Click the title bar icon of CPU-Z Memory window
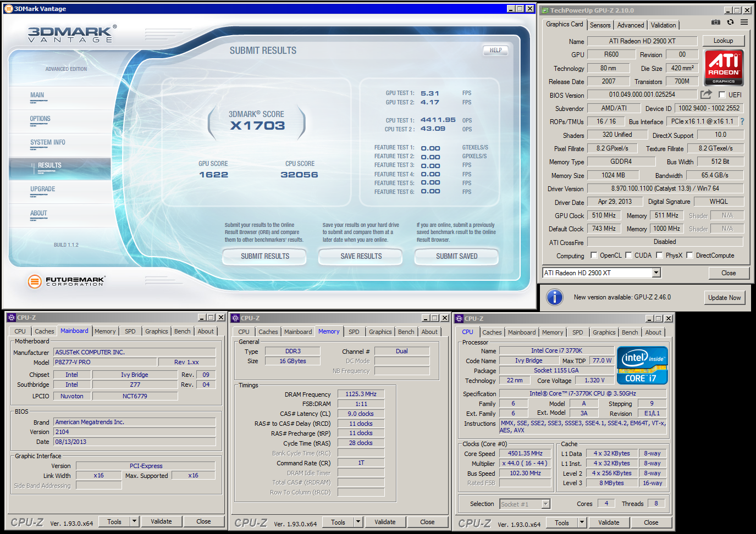Screen dimensions: 756x534 tap(235, 318)
